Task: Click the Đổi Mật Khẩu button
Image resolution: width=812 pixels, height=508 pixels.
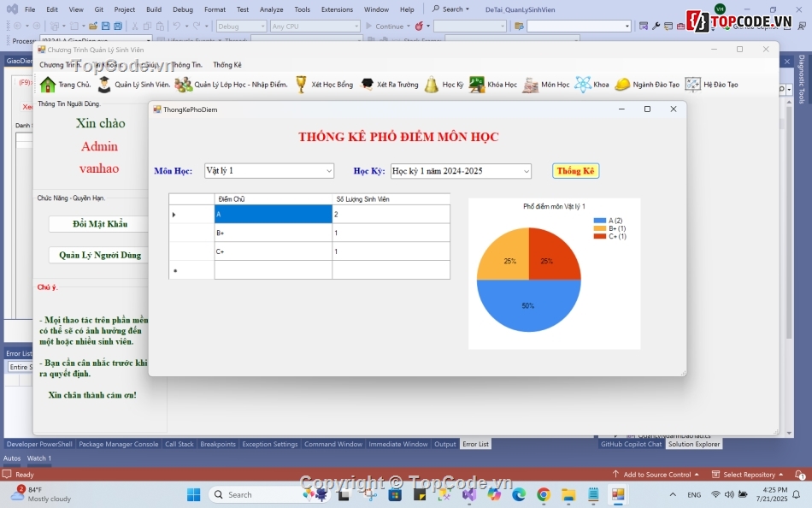Action: (100, 224)
